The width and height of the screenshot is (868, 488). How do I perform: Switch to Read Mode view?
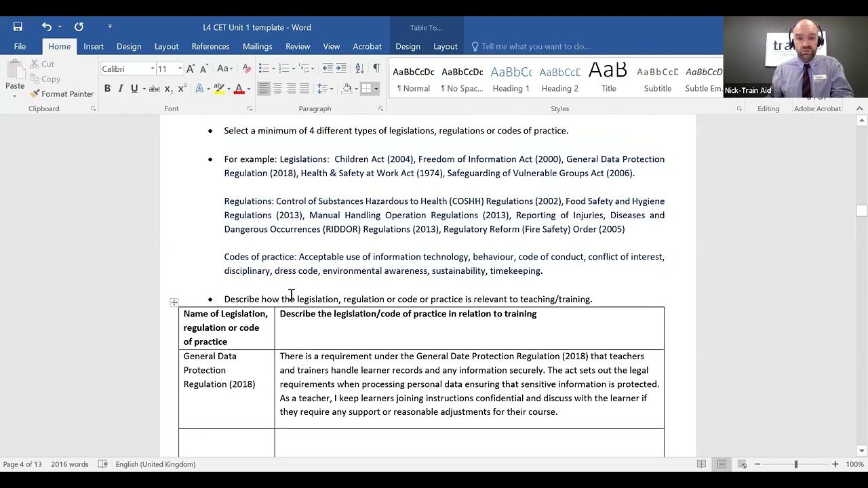click(x=701, y=464)
